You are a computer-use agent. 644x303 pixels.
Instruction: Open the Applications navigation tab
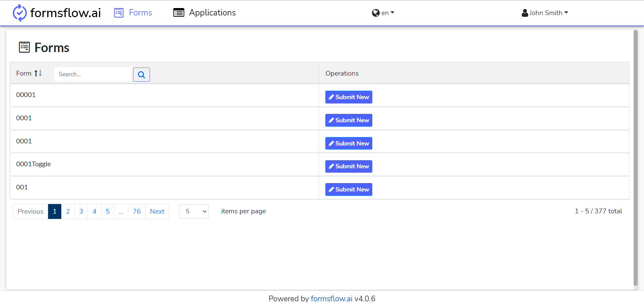(x=204, y=13)
